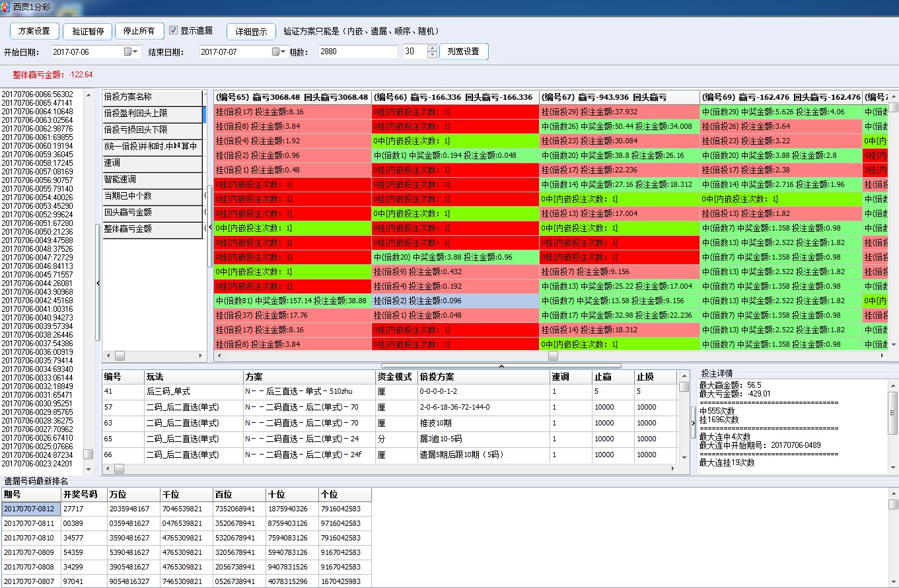This screenshot has height=588, width=899.
Task: Click into the 期数 field showing 2880
Action: (x=357, y=52)
